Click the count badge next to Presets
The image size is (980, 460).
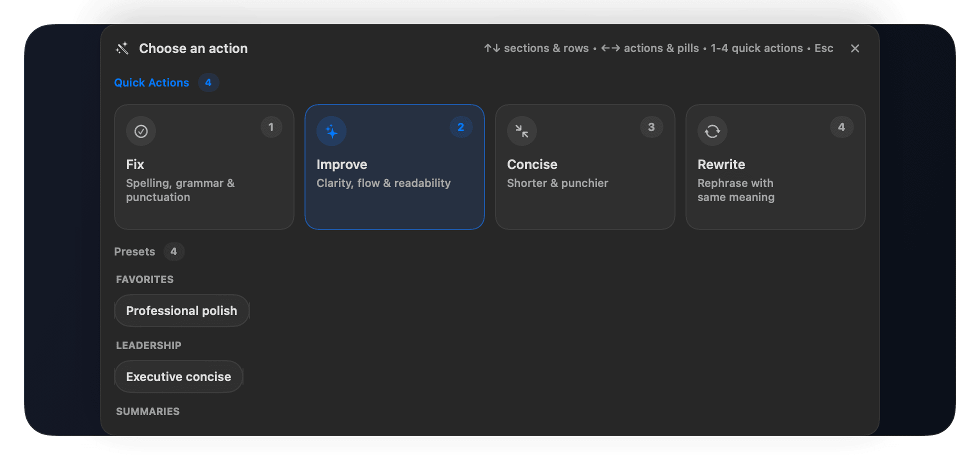pyautogui.click(x=174, y=251)
